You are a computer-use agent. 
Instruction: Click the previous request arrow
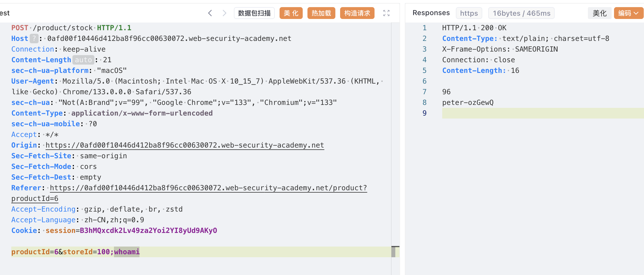point(210,13)
